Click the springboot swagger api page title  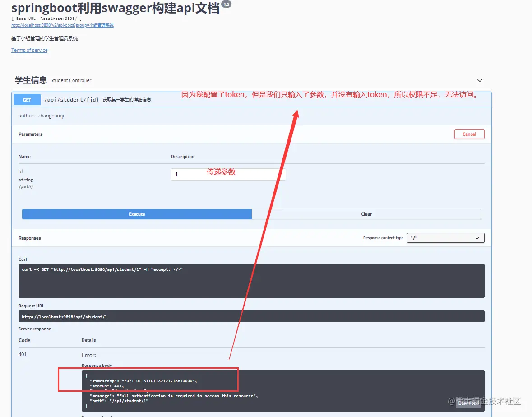point(116,8)
